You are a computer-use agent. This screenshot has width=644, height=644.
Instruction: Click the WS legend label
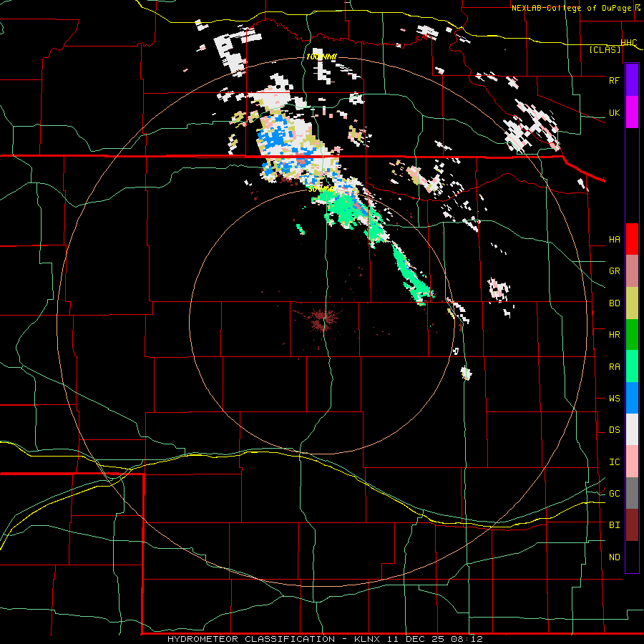coord(614,399)
